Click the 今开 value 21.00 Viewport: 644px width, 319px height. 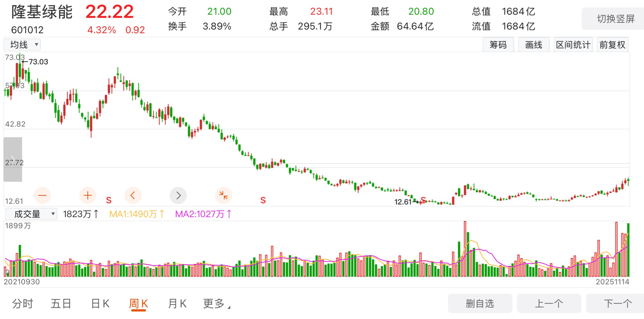[219, 12]
